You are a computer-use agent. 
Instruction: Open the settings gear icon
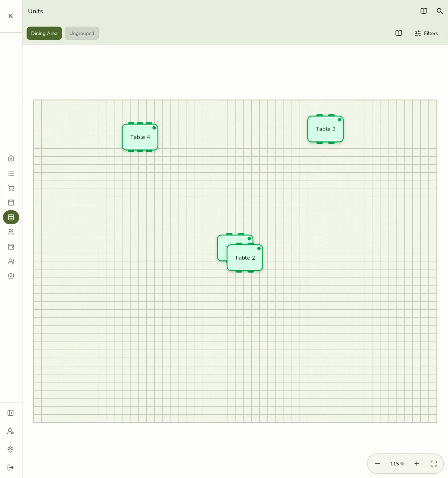(10, 449)
